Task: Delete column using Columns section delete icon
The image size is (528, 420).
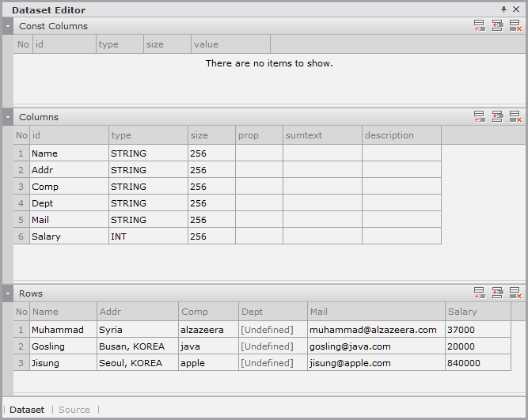Action: (515, 117)
